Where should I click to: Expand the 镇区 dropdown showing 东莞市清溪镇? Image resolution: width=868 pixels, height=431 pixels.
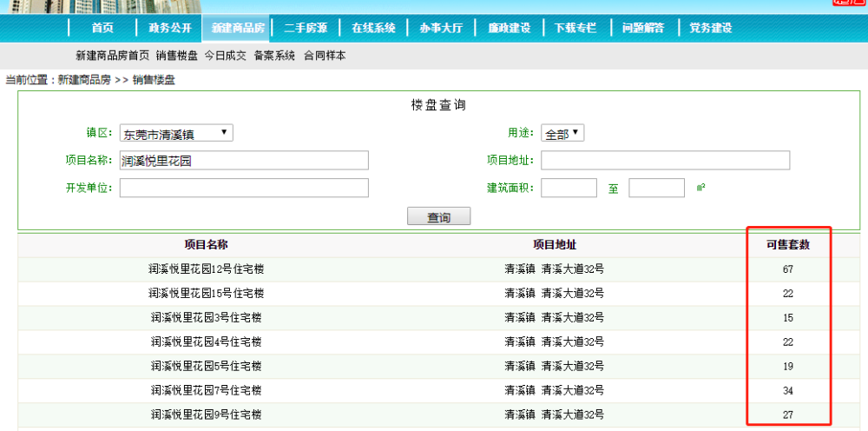point(176,133)
